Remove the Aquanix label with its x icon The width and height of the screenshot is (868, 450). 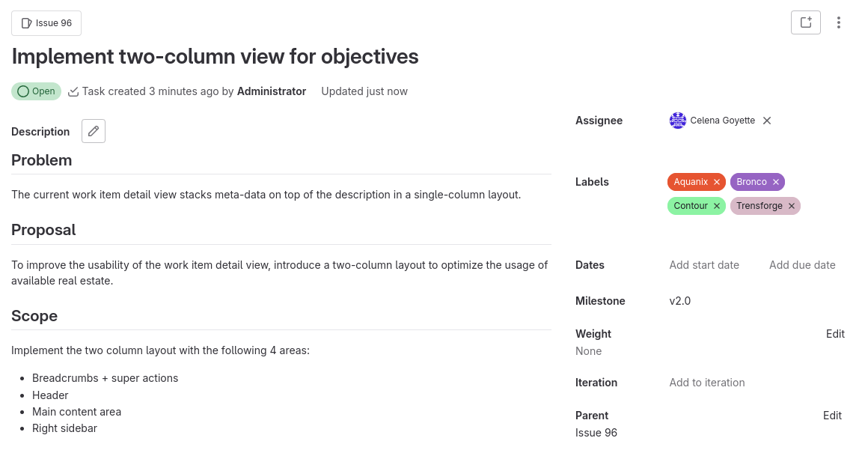[716, 181]
